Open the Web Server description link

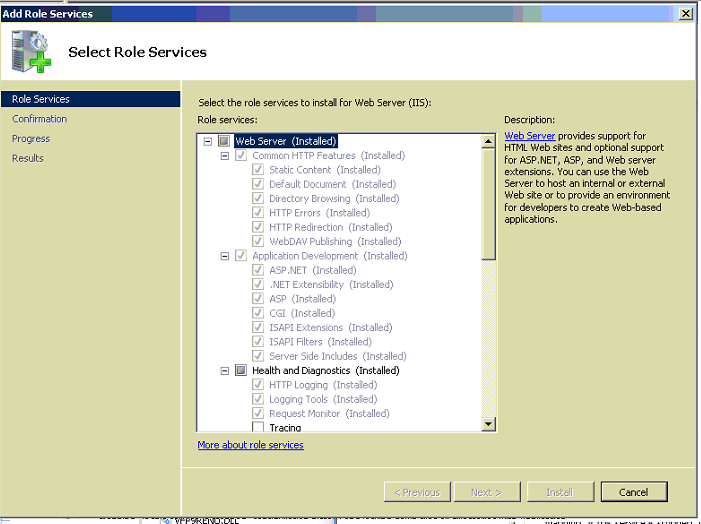[x=530, y=136]
